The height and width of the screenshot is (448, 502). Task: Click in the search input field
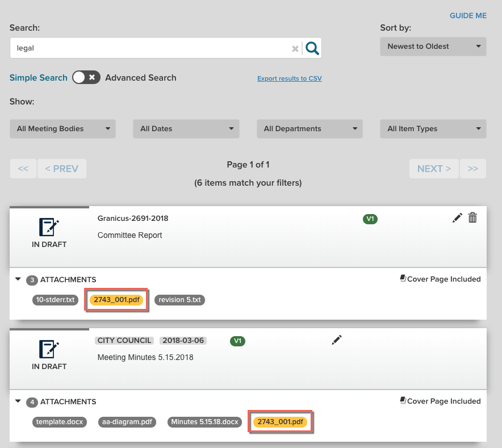click(148, 48)
